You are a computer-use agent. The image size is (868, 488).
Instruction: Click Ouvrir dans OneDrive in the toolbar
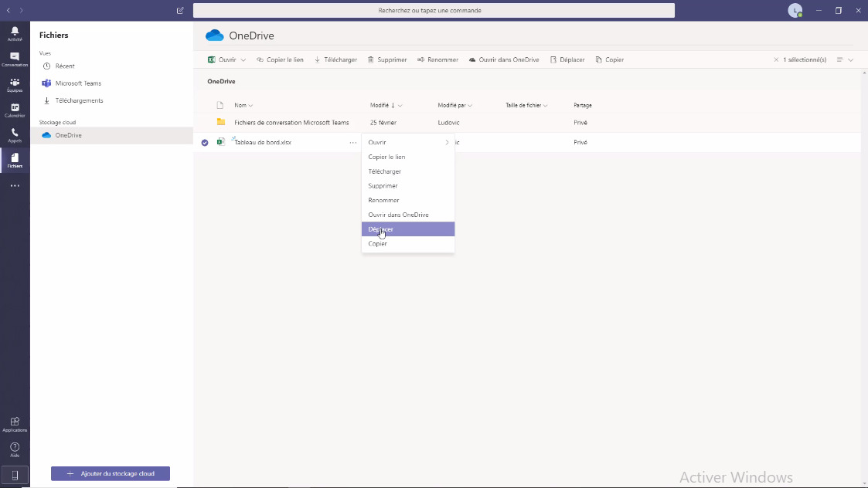tap(504, 59)
